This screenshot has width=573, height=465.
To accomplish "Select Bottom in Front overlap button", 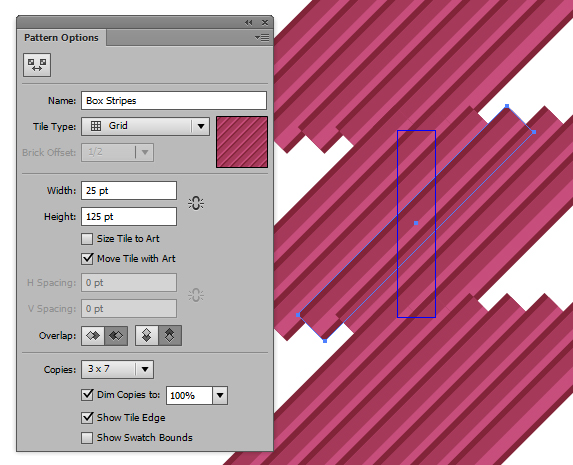I will coord(170,336).
